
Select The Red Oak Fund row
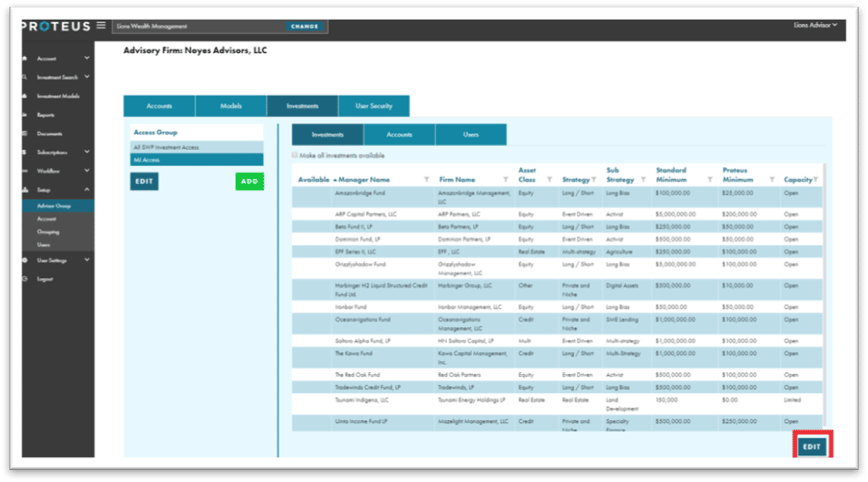pos(557,375)
